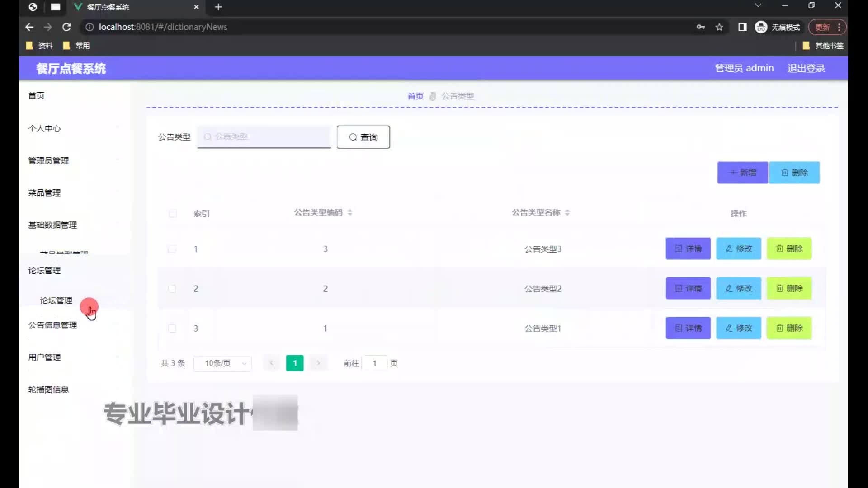868x488 pixels.
Task: Bookmark this page with the star icon
Action: click(719, 27)
